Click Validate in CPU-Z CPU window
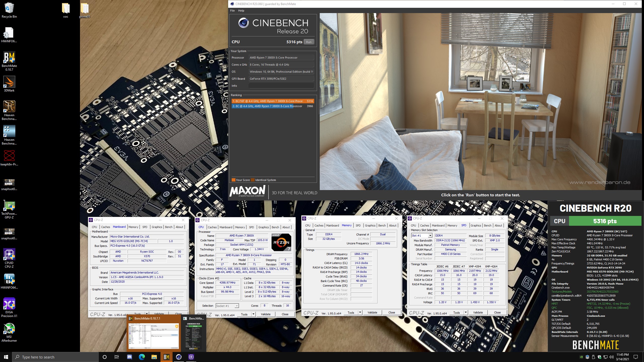The width and height of the screenshot is (644, 362). (266, 314)
